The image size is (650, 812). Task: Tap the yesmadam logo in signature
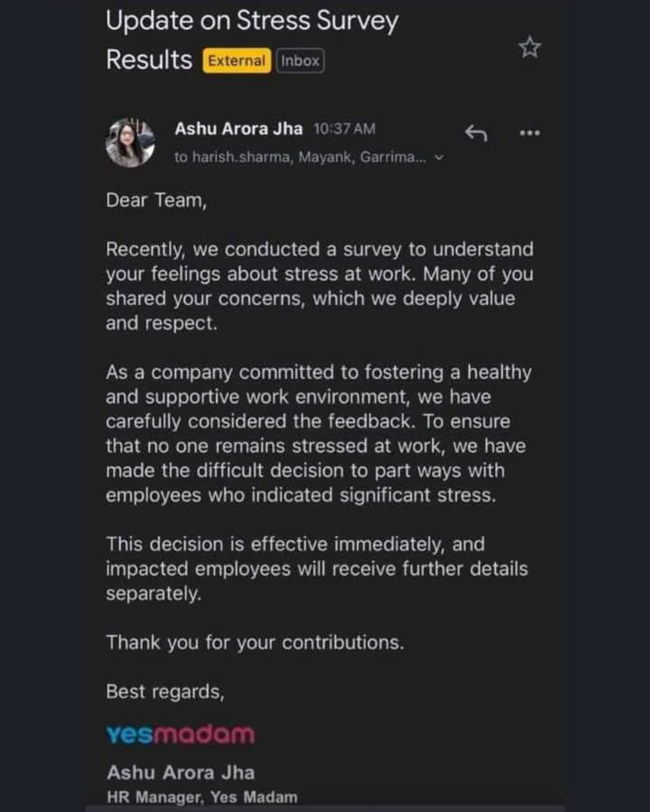[181, 734]
